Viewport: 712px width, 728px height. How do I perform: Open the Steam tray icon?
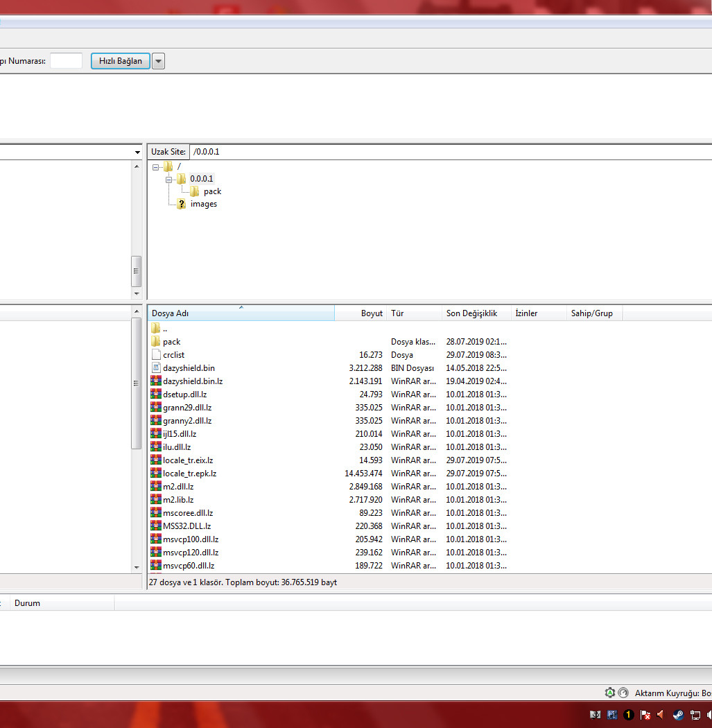pos(678,715)
